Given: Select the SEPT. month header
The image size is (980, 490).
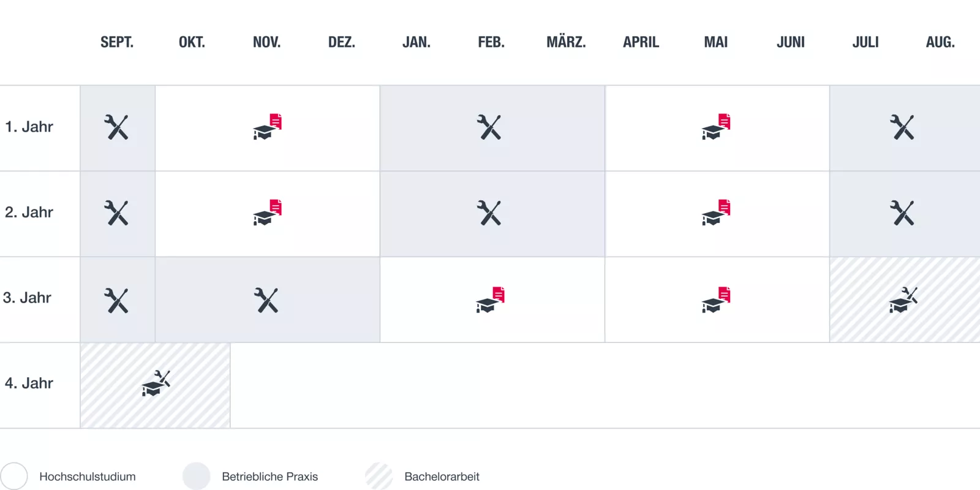Looking at the screenshot, I should (x=117, y=42).
